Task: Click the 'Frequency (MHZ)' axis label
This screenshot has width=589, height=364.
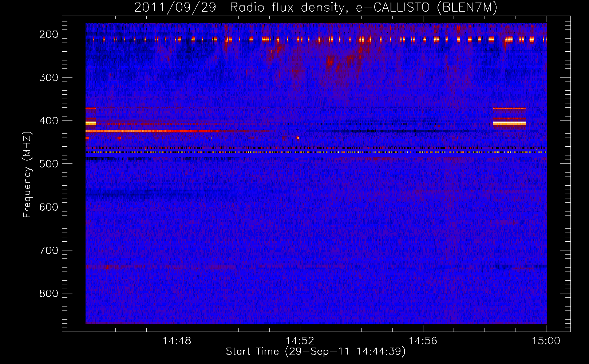Action: [27, 174]
